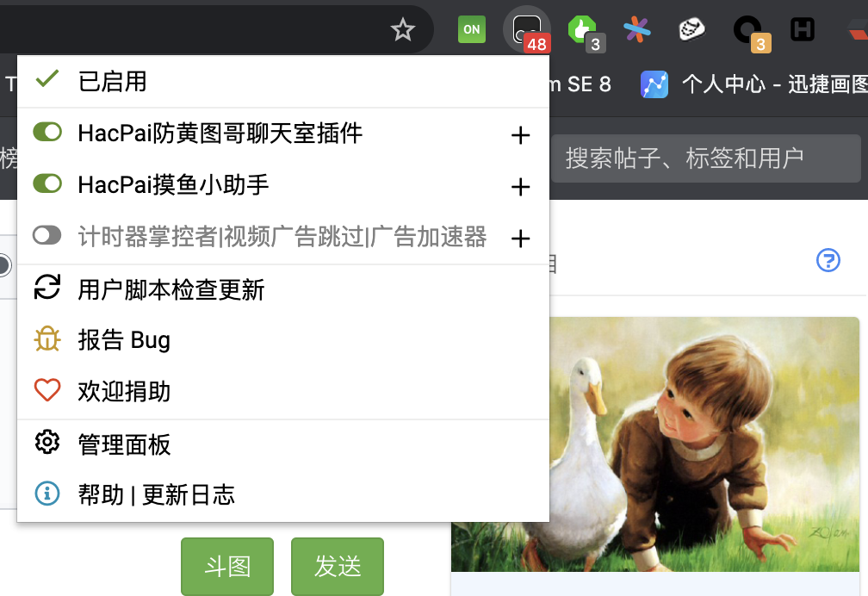Click the 已启用 enabled checkmark entry

pyautogui.click(x=283, y=82)
